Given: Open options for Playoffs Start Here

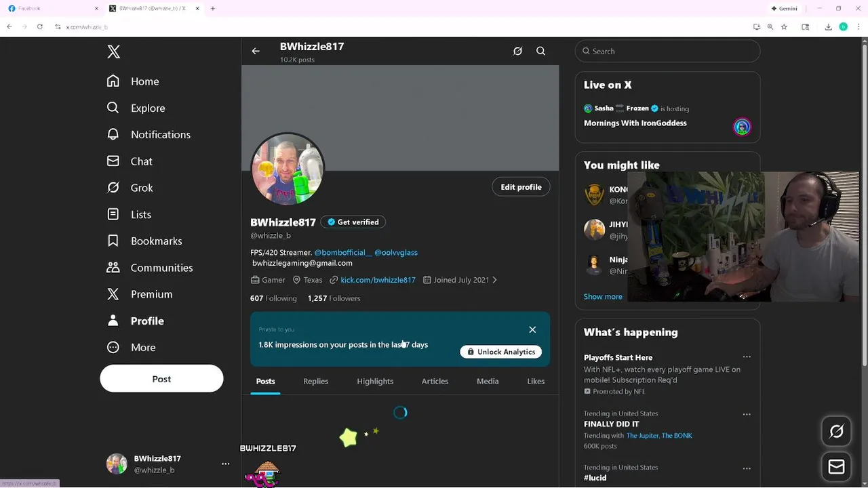Looking at the screenshot, I should tap(747, 357).
